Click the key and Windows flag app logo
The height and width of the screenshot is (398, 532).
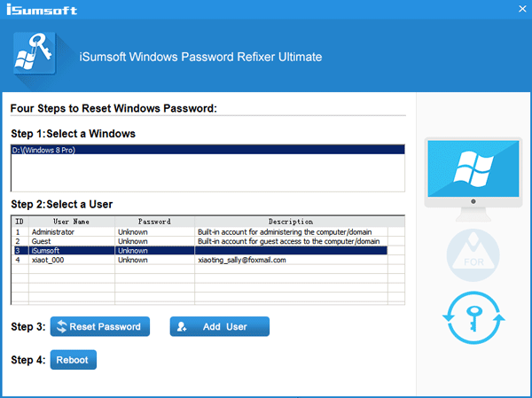coord(35,57)
